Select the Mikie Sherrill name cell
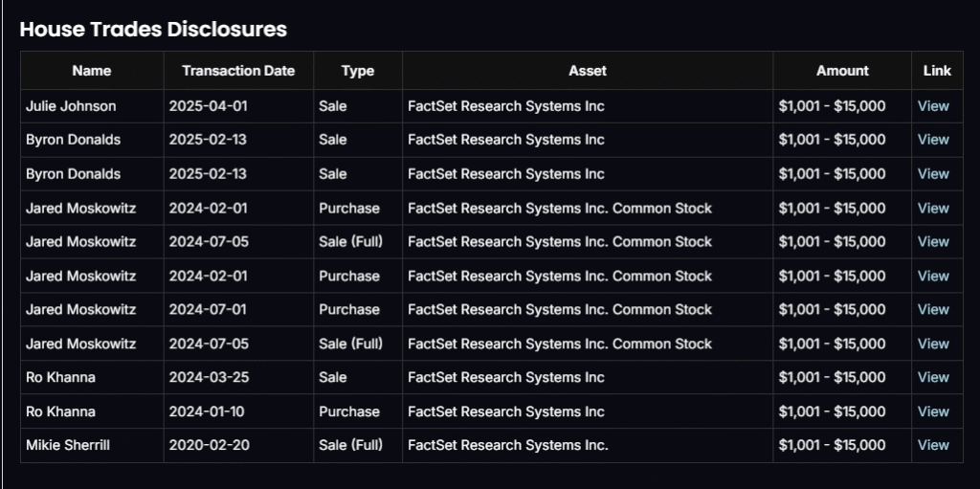 coord(68,445)
